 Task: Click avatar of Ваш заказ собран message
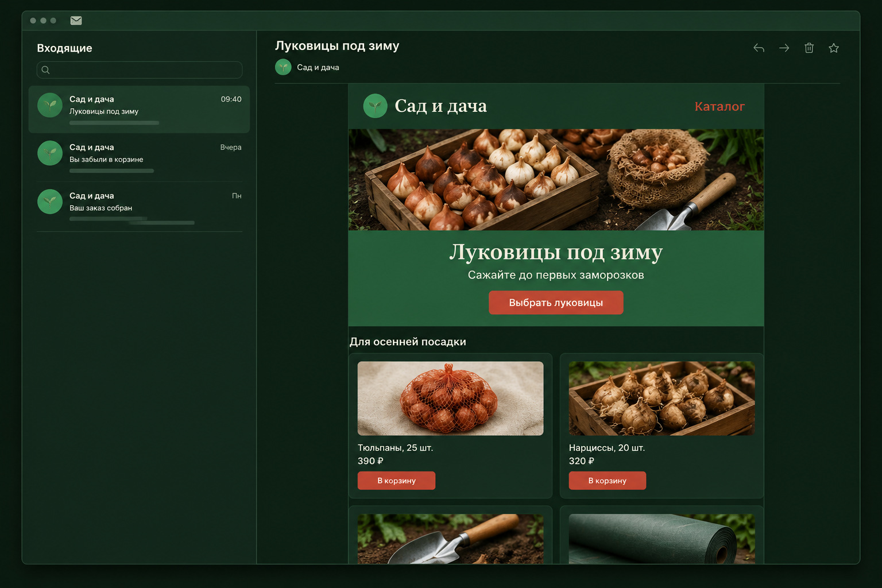pos(50,202)
